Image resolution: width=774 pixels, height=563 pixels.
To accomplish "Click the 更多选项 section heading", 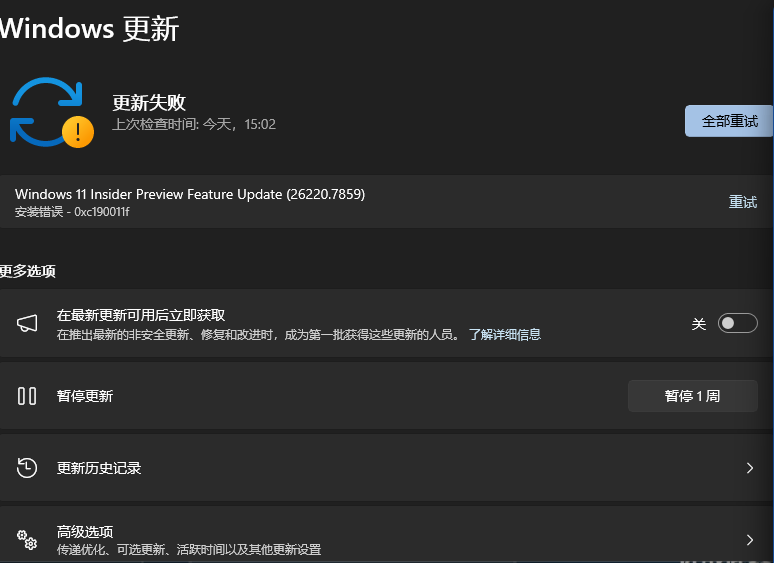I will click(x=28, y=271).
